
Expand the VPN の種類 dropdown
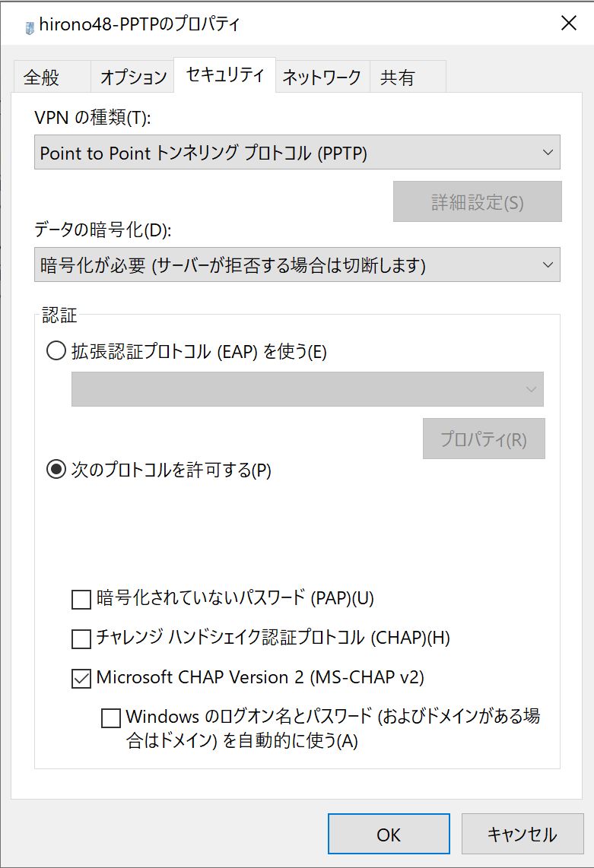(x=297, y=153)
